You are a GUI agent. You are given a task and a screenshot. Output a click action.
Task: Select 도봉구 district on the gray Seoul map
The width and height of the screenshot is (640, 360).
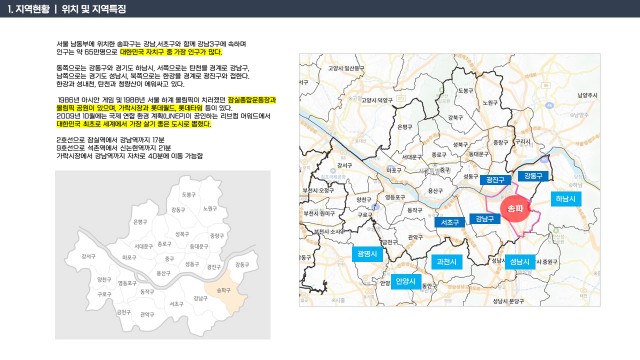(x=189, y=194)
